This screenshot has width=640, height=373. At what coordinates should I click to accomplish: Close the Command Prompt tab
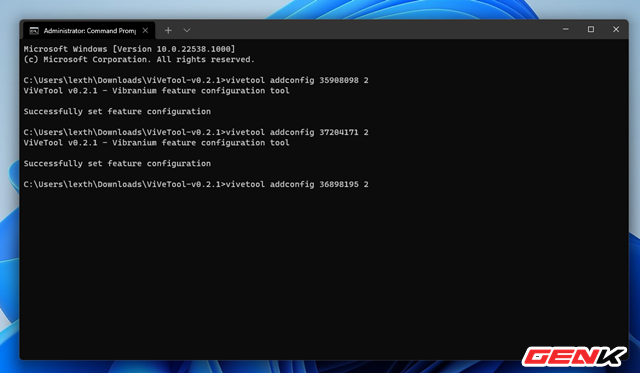[145, 31]
